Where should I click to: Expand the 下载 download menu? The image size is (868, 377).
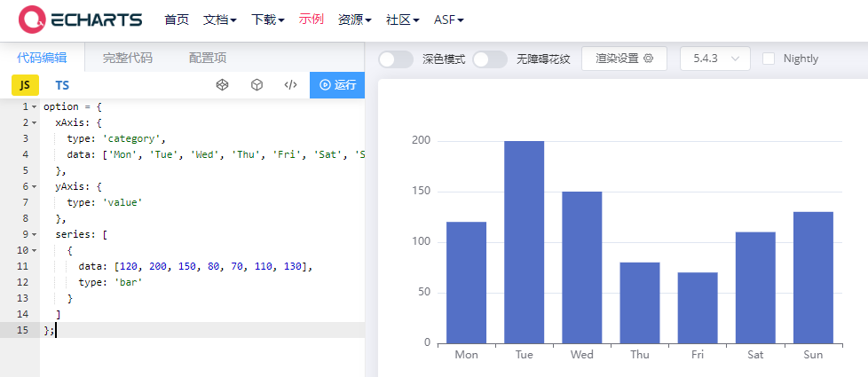267,19
